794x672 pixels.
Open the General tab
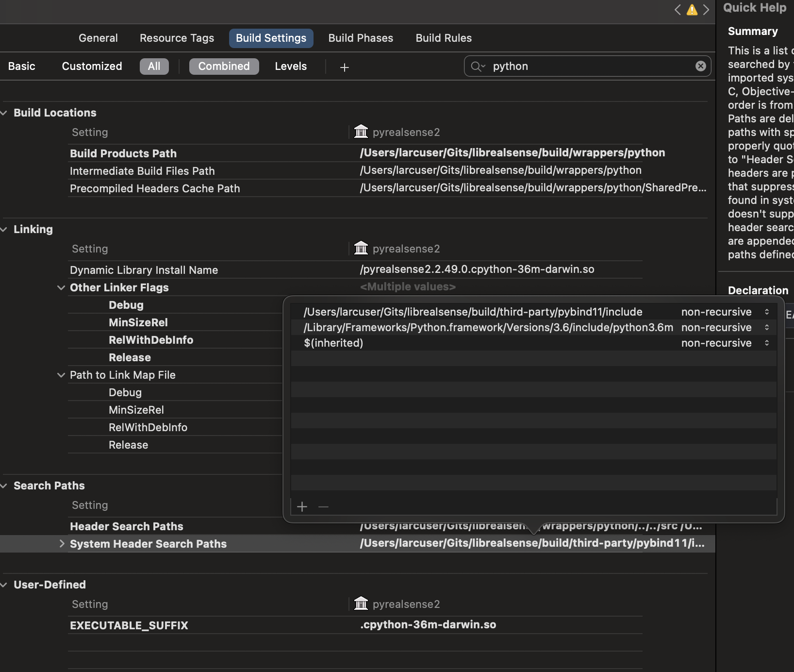tap(98, 38)
